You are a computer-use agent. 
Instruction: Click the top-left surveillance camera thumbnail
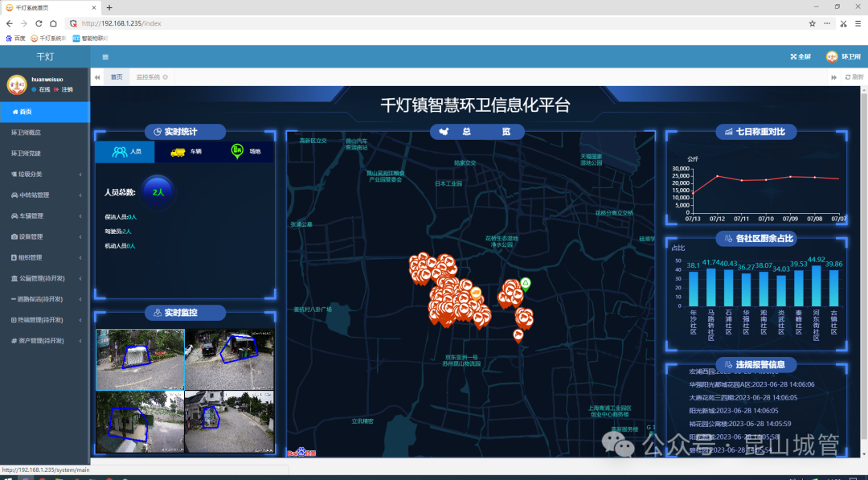[x=140, y=359]
